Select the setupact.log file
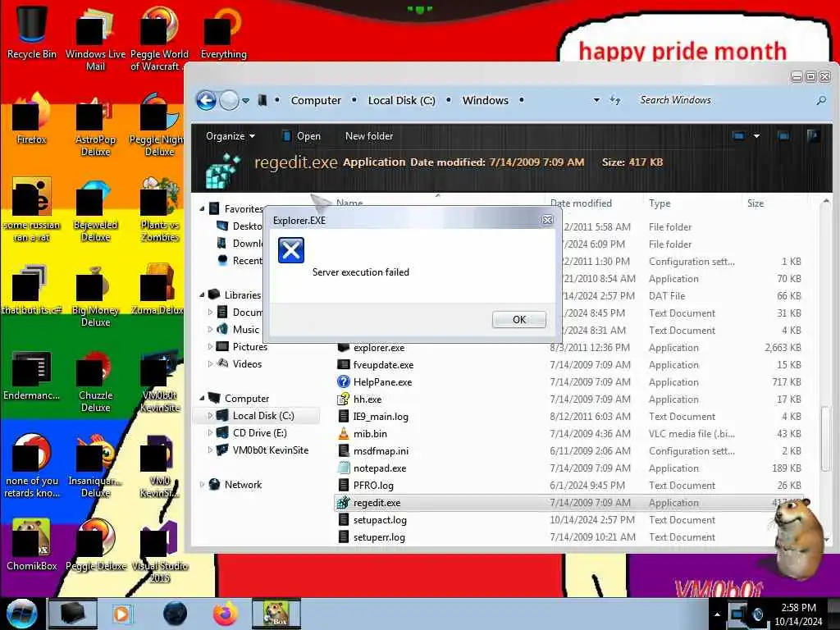 click(x=380, y=519)
